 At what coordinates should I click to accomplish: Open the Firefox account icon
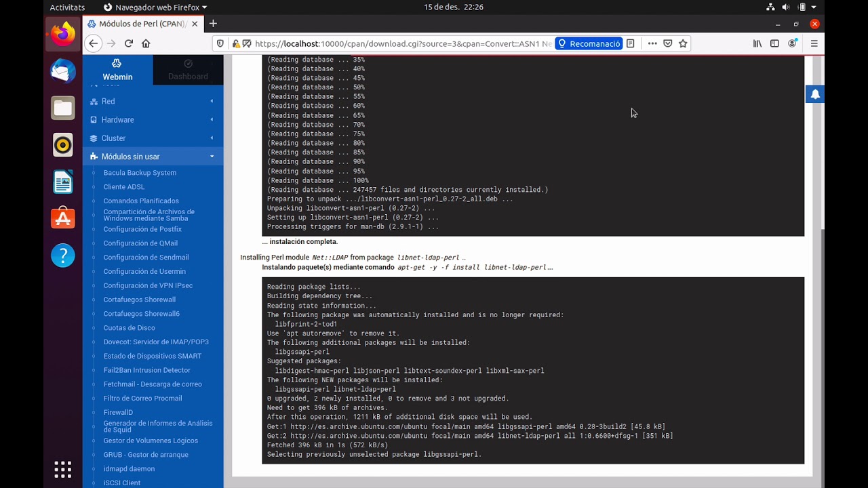pos(792,43)
